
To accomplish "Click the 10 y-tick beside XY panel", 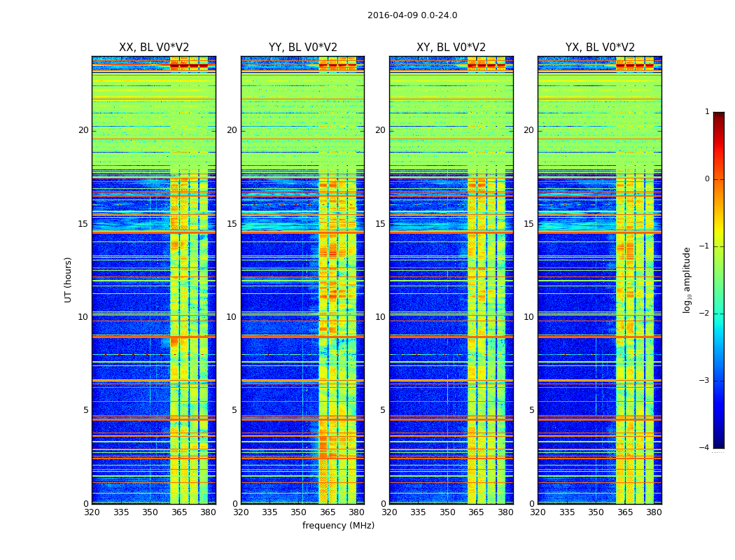I will tap(380, 317).
